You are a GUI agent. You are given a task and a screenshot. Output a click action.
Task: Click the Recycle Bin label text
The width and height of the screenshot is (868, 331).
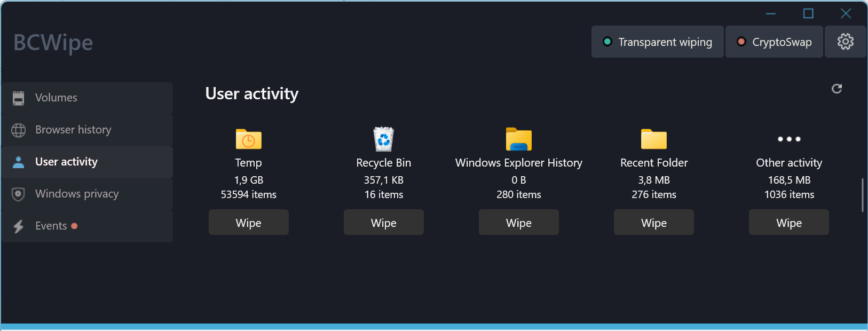point(384,163)
